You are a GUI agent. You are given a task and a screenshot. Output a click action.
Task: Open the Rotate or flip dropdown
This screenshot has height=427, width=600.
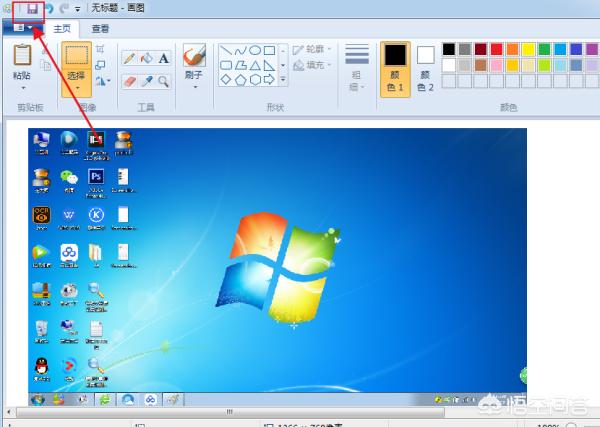coord(103,81)
